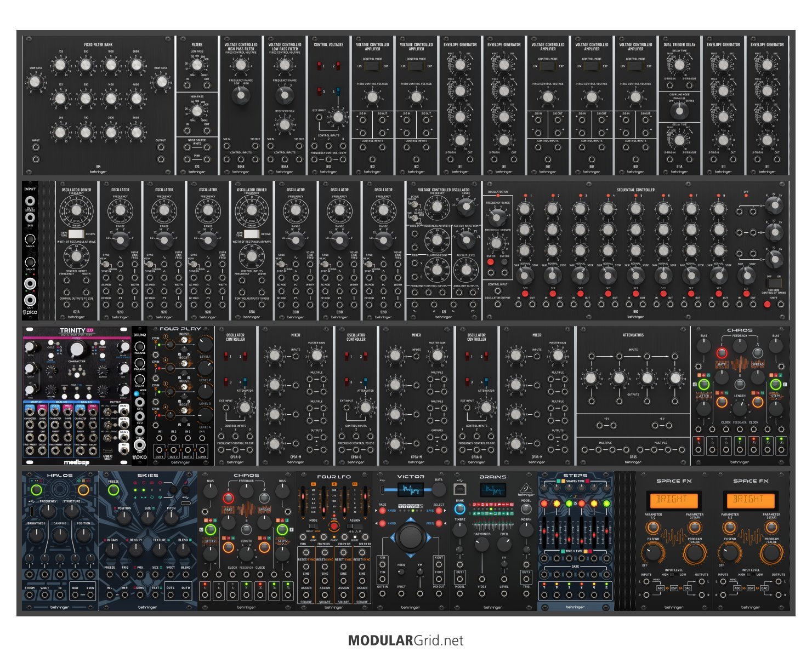This screenshot has height=652, width=812.
Task: Click the Brains Harmonics knob
Action: 481,544
